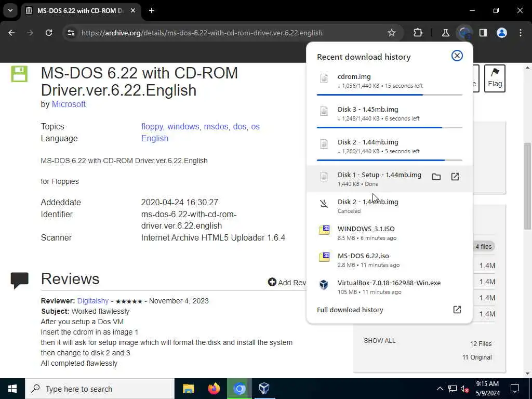Select the MS-DOS 6.22 with CD-ROM tab
Image resolution: width=532 pixels, height=399 pixels.
81,10
